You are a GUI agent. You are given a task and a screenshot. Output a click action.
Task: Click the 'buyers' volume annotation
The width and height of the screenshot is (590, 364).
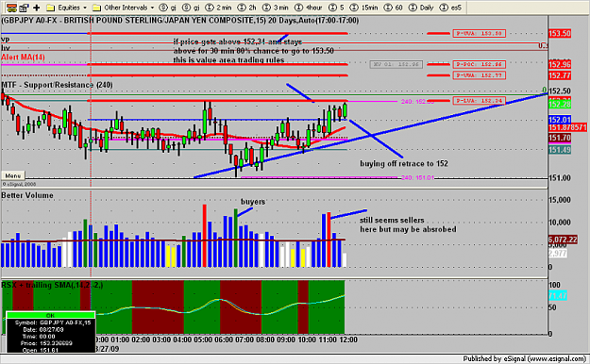(x=253, y=202)
